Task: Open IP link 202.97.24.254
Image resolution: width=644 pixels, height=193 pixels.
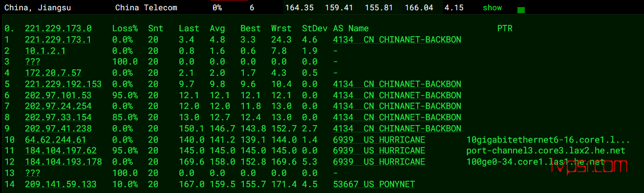Action: tap(58, 107)
